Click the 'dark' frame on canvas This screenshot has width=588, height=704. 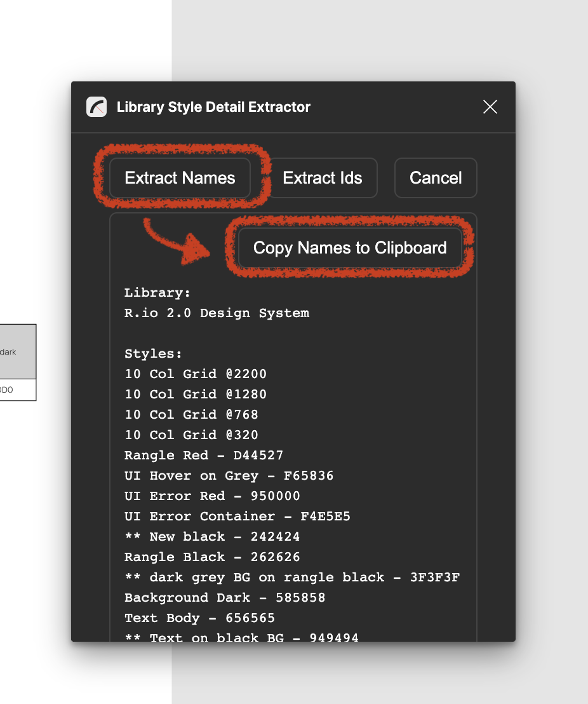17,351
